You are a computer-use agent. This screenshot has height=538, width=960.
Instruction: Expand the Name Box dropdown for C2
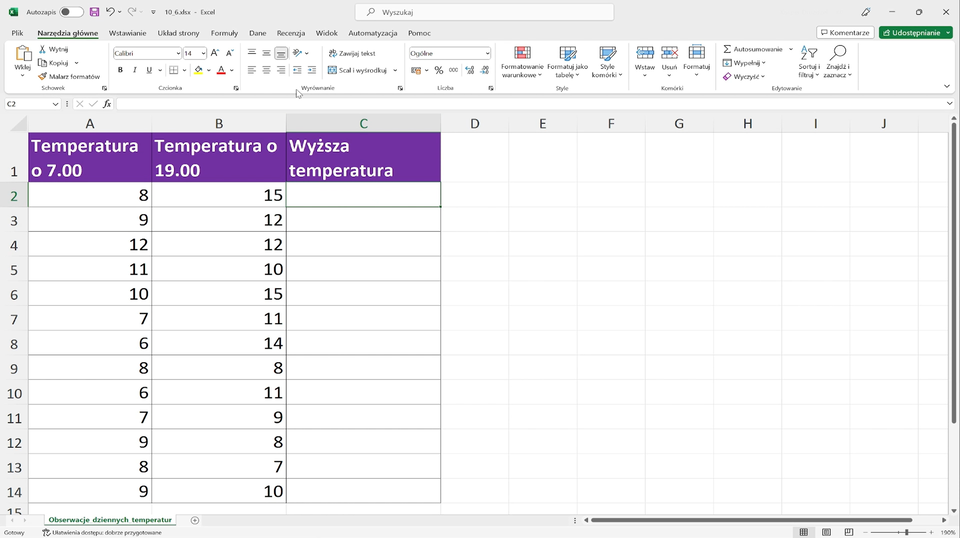57,104
